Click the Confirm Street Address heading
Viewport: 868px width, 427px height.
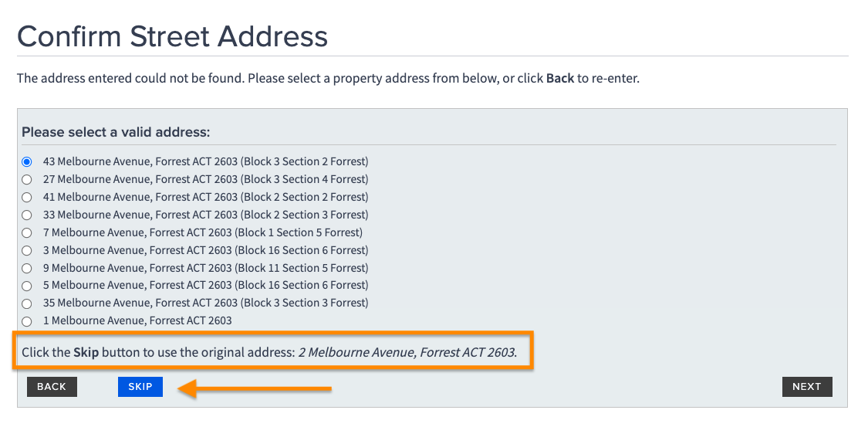(x=172, y=36)
